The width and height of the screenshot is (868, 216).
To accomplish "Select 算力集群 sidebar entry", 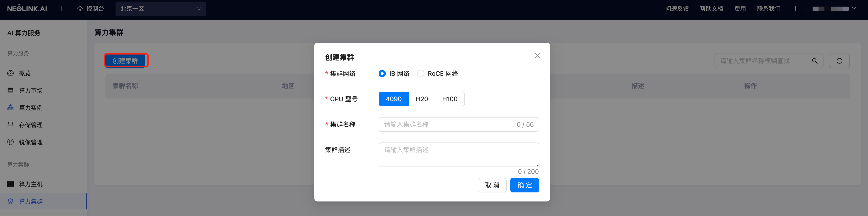I will (43, 201).
